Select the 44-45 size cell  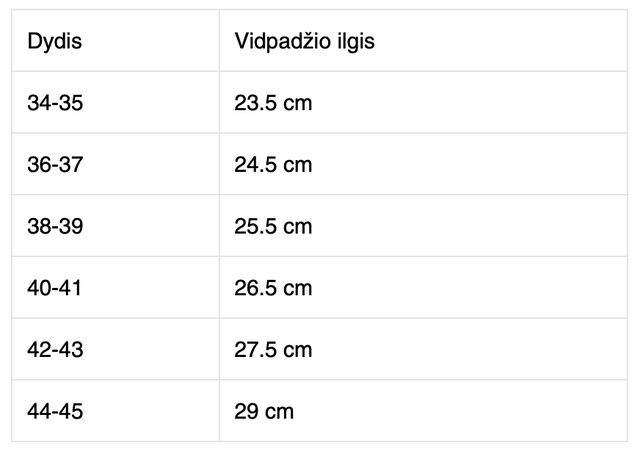tap(56, 411)
